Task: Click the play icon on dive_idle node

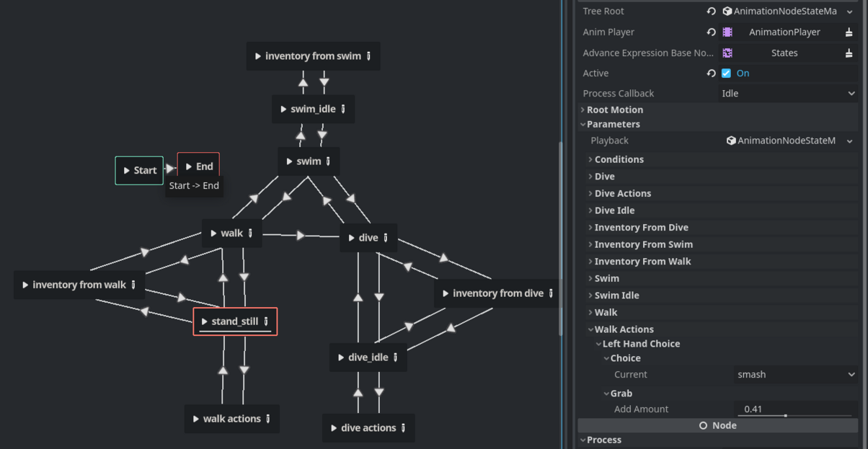Action: [341, 357]
